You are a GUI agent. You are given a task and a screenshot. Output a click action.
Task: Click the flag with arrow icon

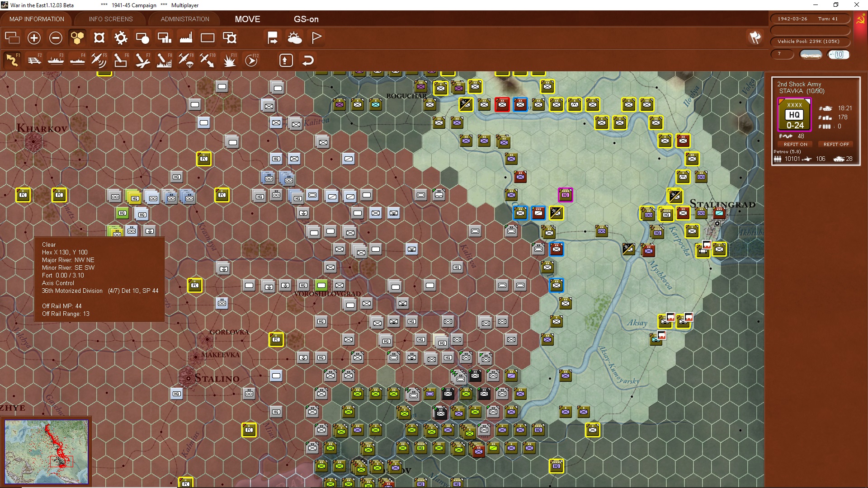point(273,38)
